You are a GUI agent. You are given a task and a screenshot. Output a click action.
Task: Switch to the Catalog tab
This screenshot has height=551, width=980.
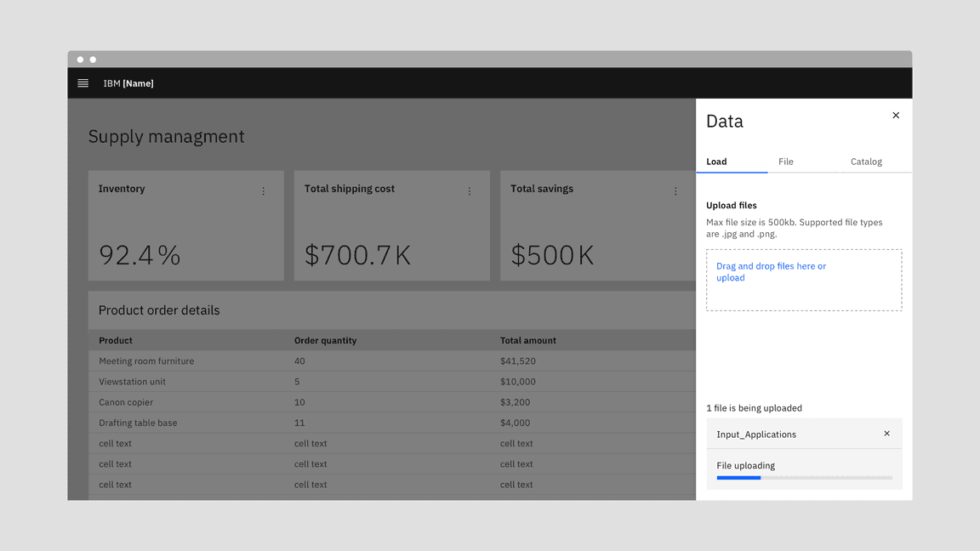866,162
